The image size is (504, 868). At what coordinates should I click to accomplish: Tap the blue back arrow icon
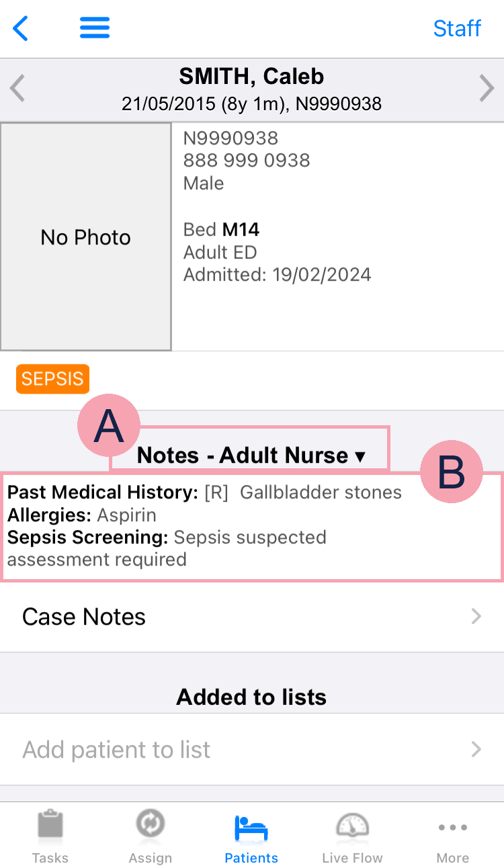tap(21, 28)
